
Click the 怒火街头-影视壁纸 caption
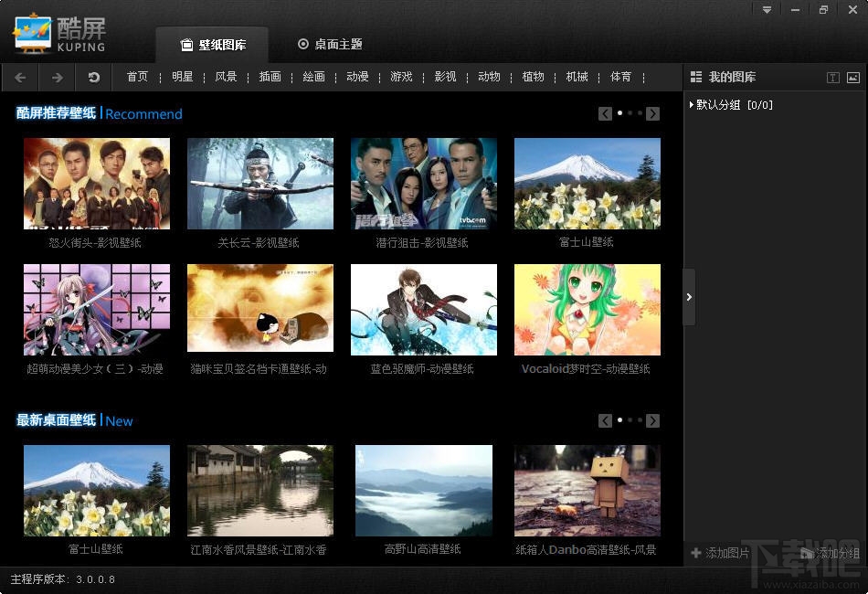coord(95,242)
